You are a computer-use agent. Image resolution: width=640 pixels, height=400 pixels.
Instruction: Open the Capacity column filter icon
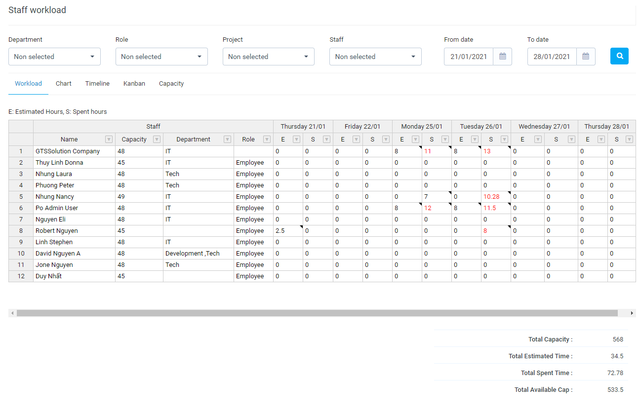click(x=156, y=140)
